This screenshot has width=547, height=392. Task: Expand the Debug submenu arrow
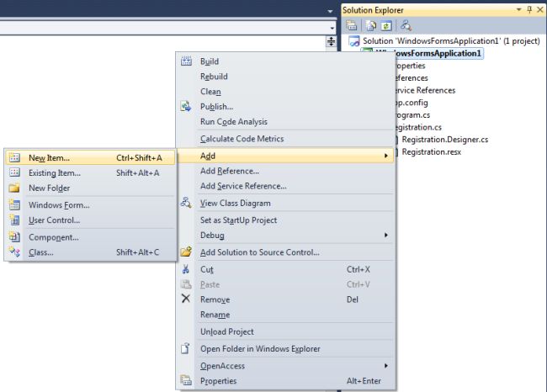385,235
